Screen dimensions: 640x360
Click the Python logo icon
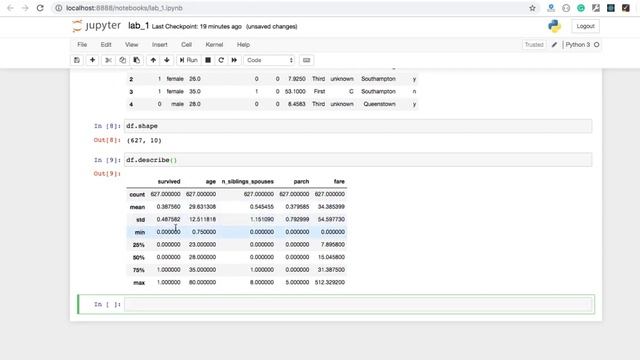(554, 26)
